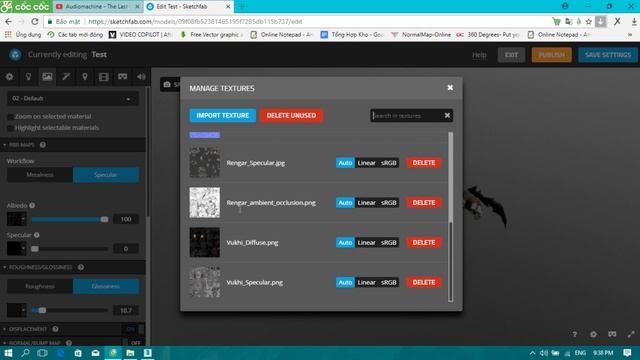Toggle viewer fullscreen arrows icon
Image resolution: width=640 pixels, height=360 pixels.
coord(631,334)
